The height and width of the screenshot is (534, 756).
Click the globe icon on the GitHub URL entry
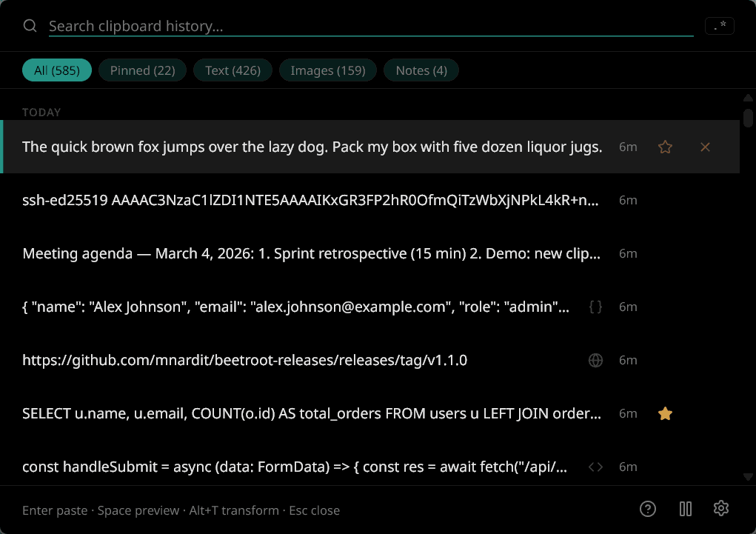pyautogui.click(x=595, y=360)
